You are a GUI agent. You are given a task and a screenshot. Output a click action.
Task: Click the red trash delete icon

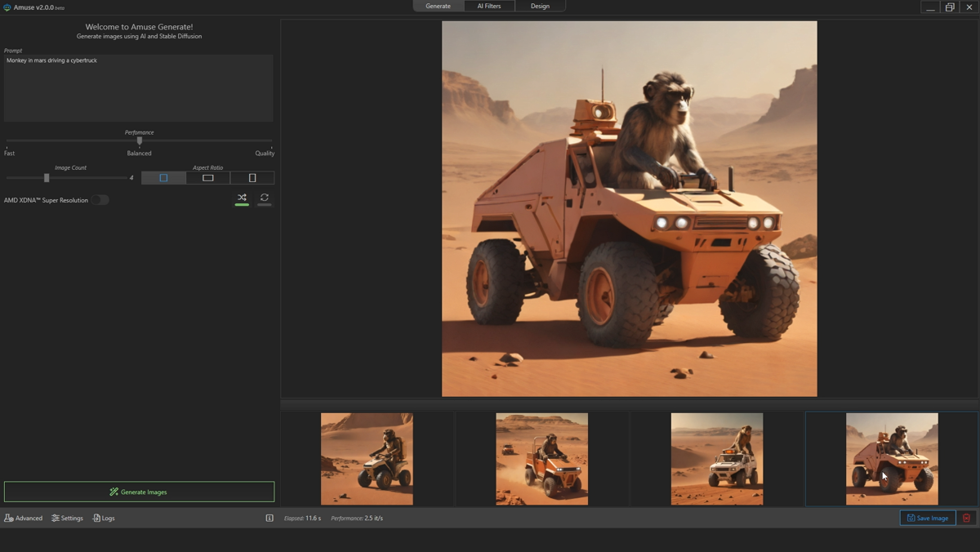(967, 518)
